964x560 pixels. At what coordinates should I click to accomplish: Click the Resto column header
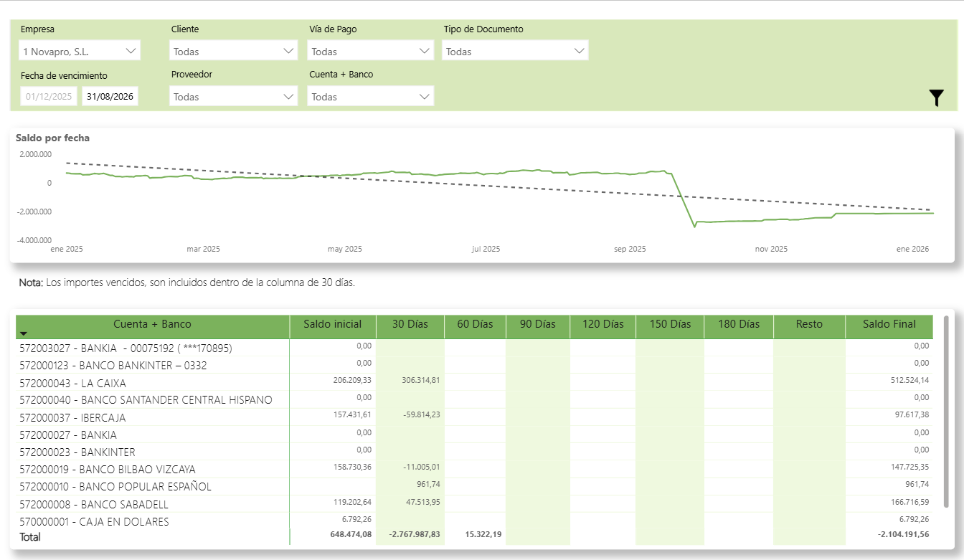[x=808, y=324]
